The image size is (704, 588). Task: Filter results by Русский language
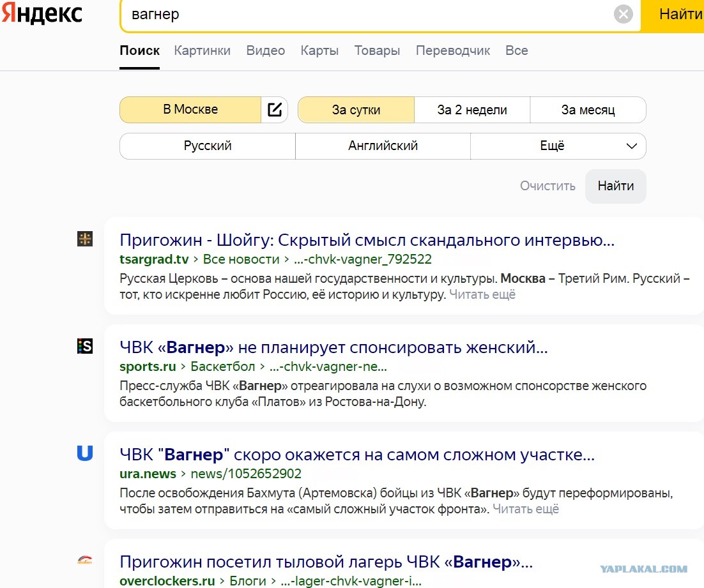[x=208, y=146]
